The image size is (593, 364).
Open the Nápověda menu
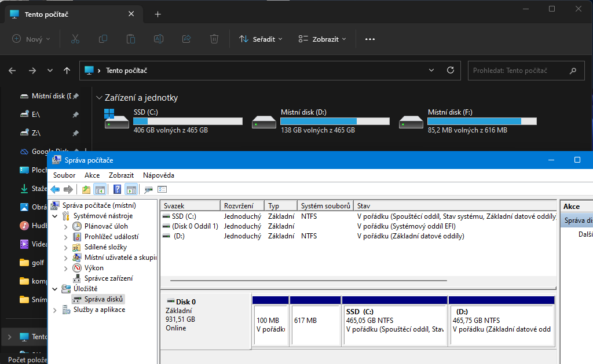pyautogui.click(x=159, y=175)
